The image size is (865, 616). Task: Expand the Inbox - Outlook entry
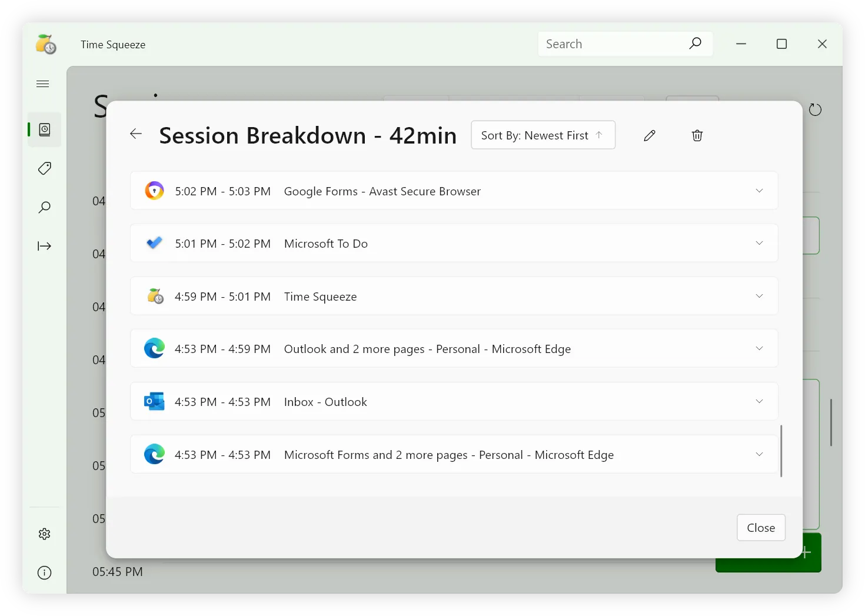coord(759,401)
